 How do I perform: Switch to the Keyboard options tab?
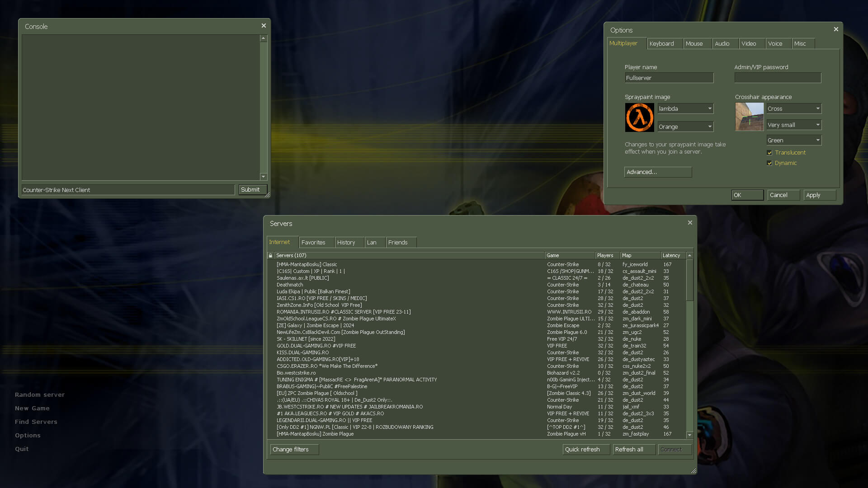[x=661, y=43]
